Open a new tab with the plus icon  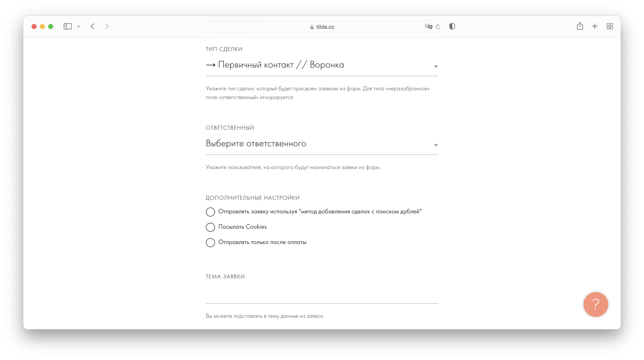pyautogui.click(x=595, y=26)
